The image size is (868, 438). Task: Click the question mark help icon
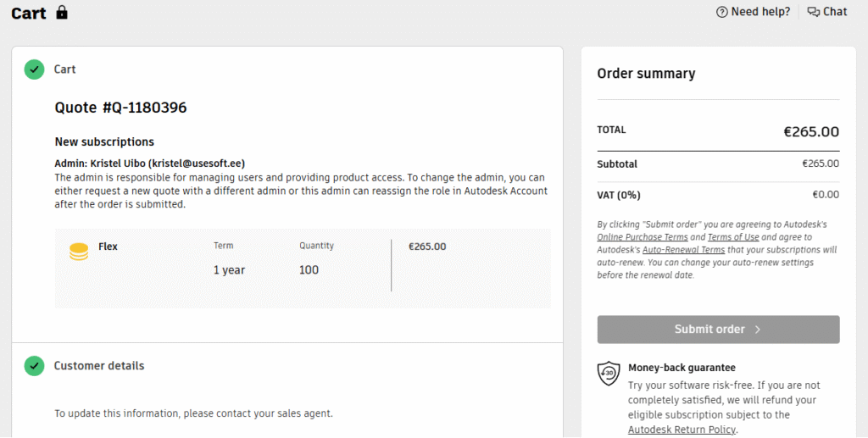point(722,12)
